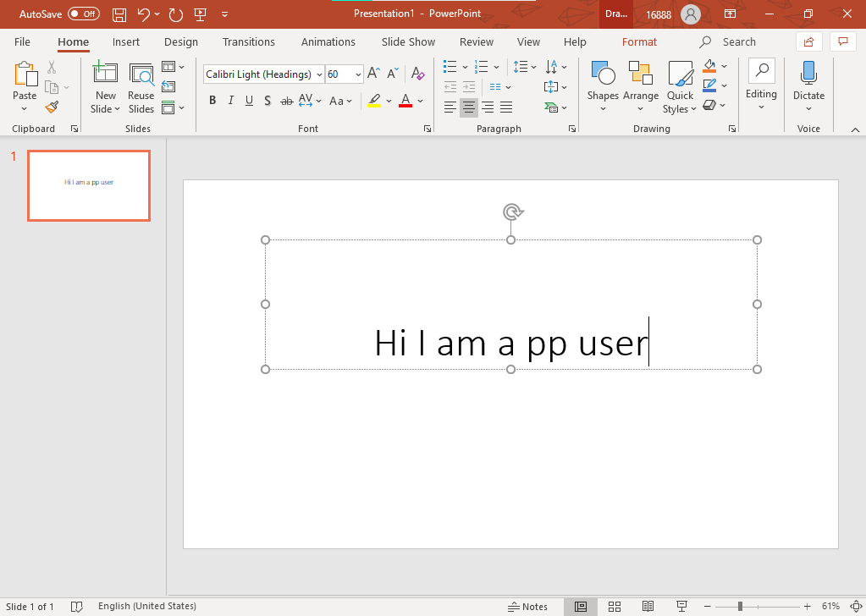This screenshot has height=616, width=866.
Task: Reset the slide layout icon
Action: point(168,86)
